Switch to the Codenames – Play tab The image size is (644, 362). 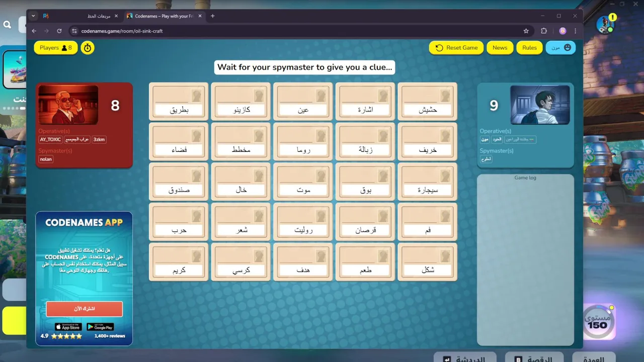pos(164,16)
